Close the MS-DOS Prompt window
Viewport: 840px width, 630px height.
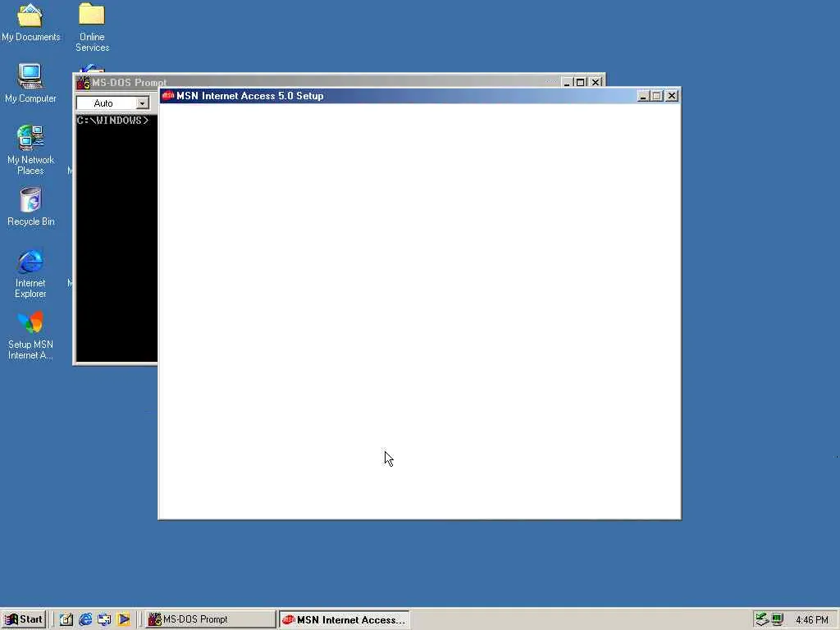pos(596,83)
